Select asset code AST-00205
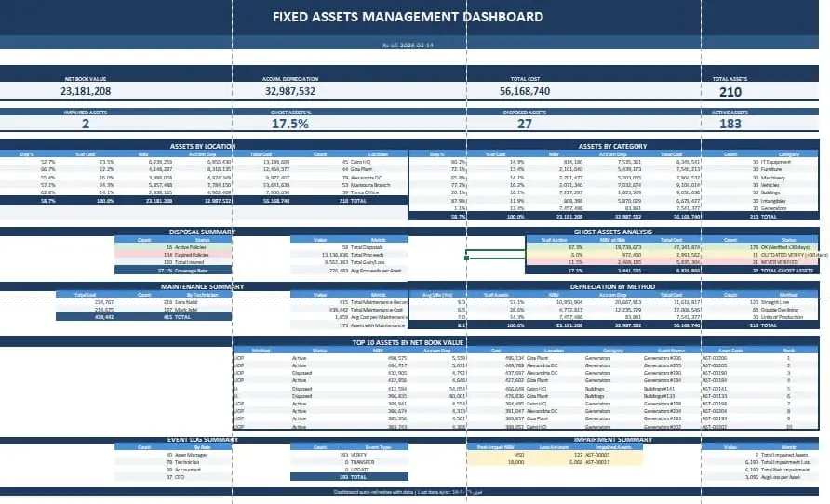This screenshot has width=830, height=504. [x=715, y=365]
